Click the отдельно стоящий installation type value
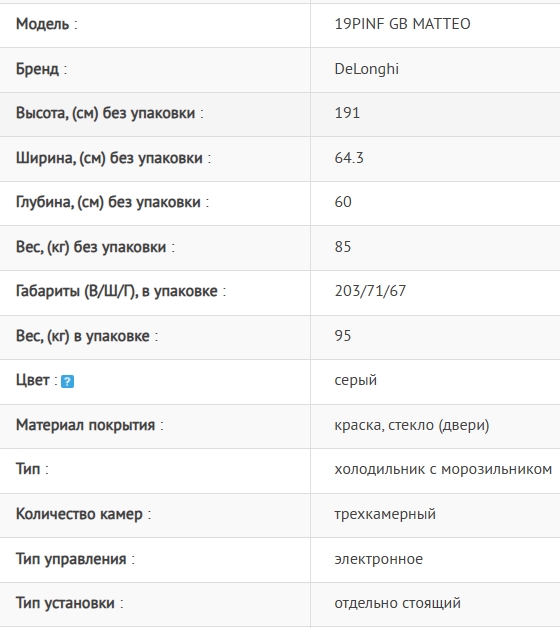 click(x=397, y=603)
